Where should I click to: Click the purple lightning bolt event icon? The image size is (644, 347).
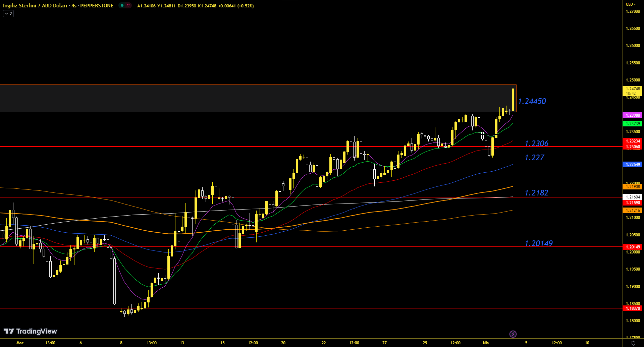coord(513,334)
